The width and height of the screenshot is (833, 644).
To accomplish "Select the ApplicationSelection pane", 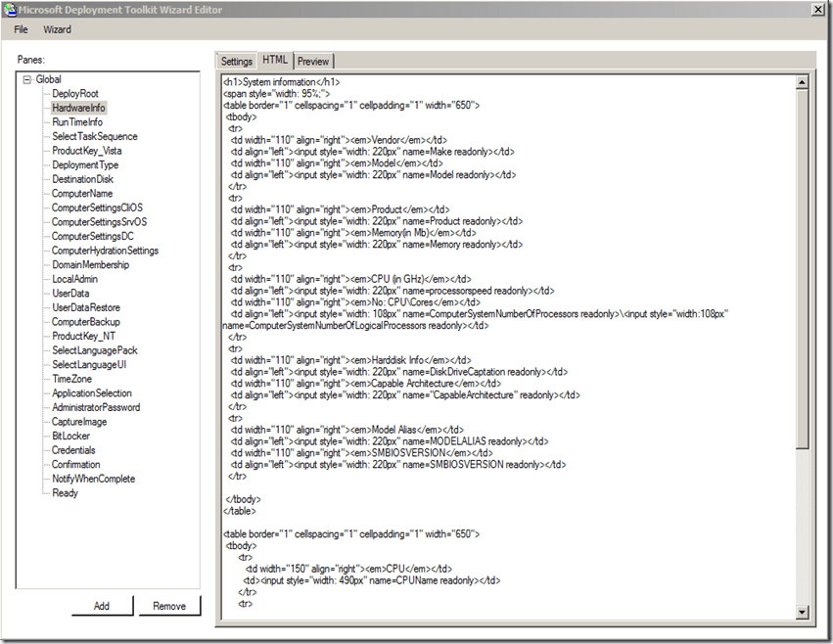I will pos(92,393).
